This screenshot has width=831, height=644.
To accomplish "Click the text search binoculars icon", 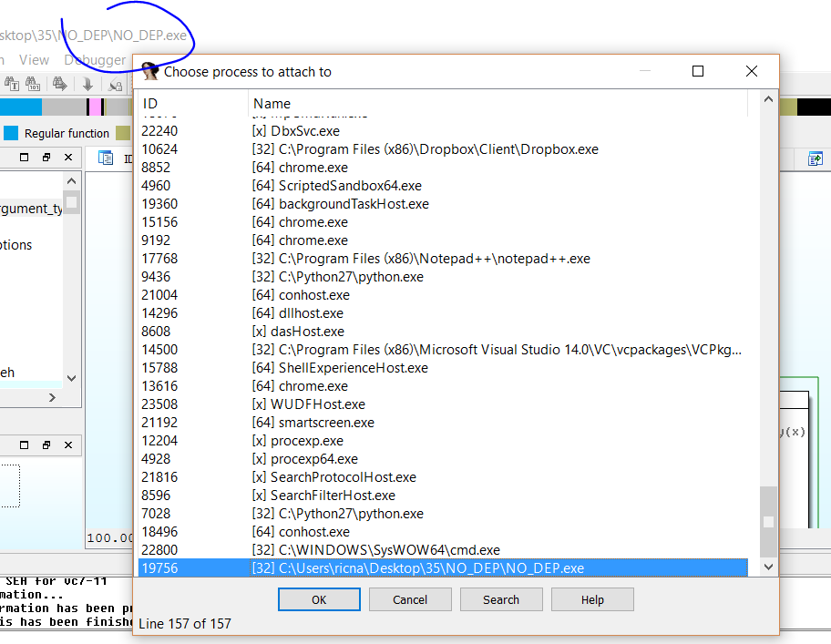I will [x=12, y=84].
